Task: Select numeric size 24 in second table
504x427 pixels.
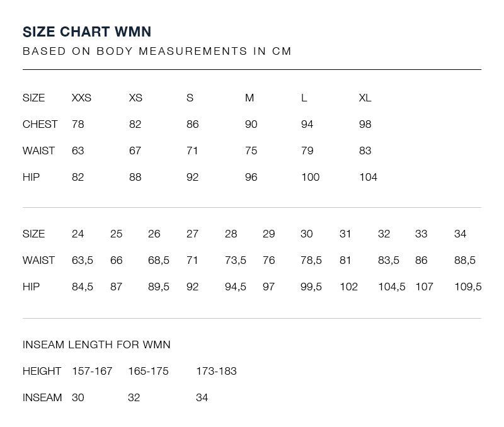Action: coord(77,234)
